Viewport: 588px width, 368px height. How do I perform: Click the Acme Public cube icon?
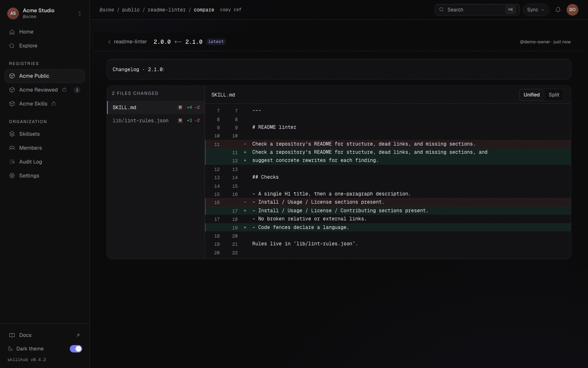tap(12, 76)
